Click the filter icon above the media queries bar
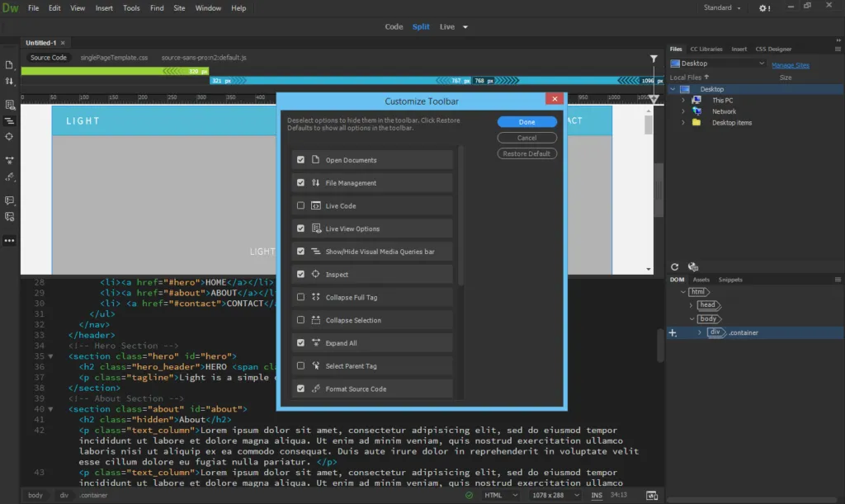This screenshot has height=504, width=845. tap(654, 59)
